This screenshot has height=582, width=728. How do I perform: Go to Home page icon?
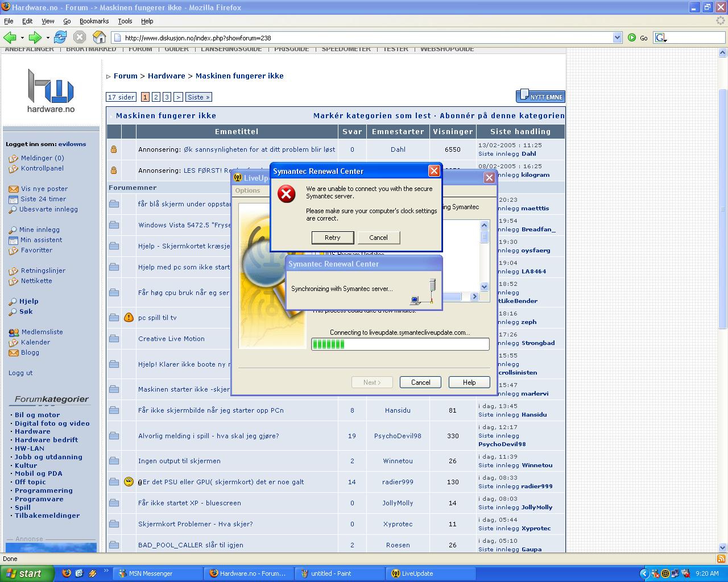pyautogui.click(x=100, y=38)
